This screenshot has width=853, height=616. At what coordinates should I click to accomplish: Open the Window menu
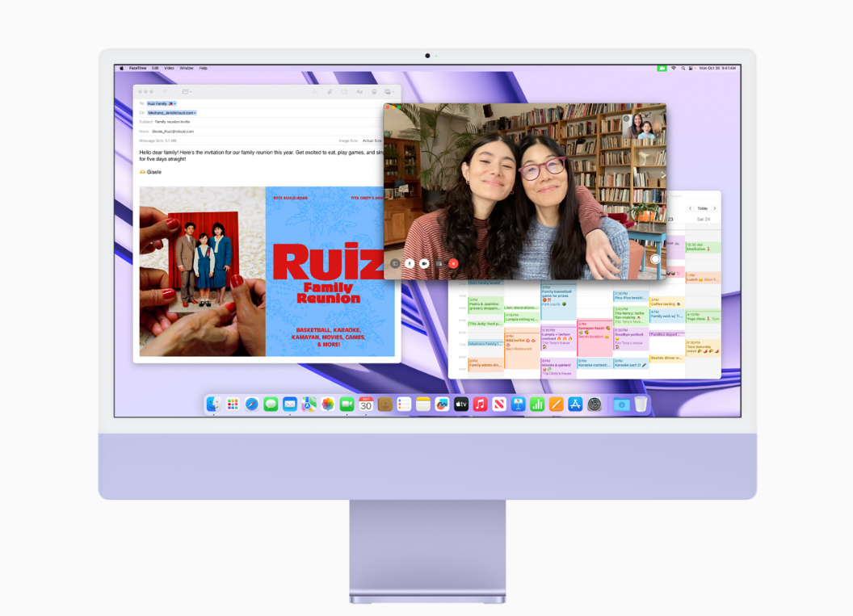[187, 68]
